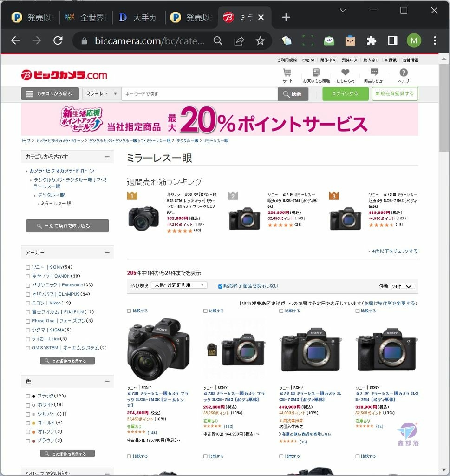The width and height of the screenshot is (450, 476).
Task: Open the 商品レビュー speech bubble icon
Action: pyautogui.click(x=374, y=75)
